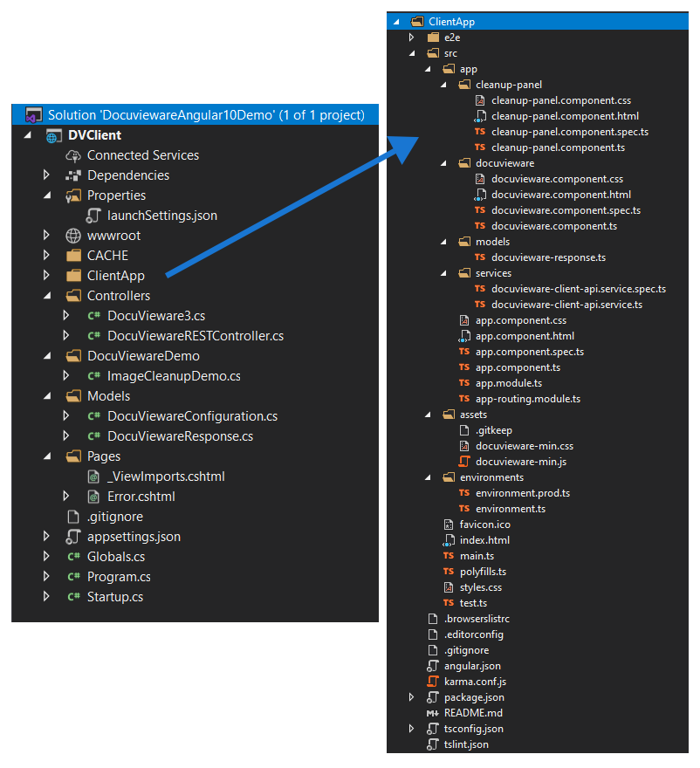700x768 pixels.
Task: Expand the tsconfig.json node
Action: 411,729
